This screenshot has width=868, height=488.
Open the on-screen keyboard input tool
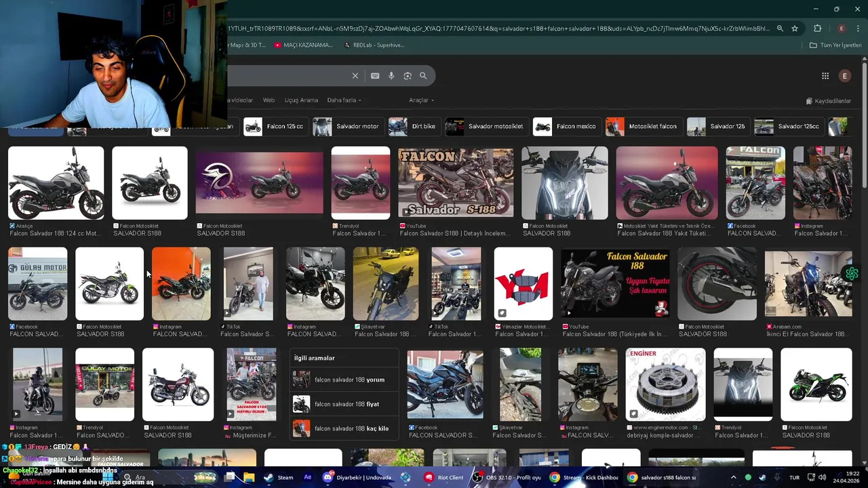[375, 76]
